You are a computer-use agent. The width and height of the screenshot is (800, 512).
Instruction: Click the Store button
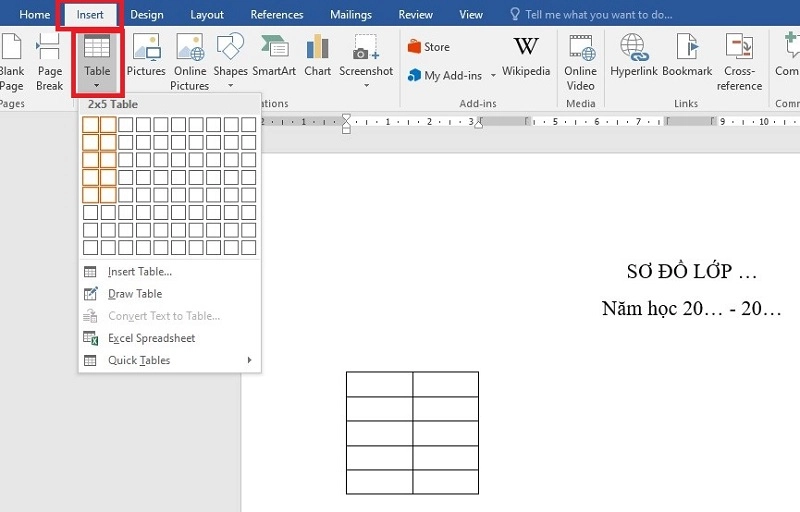(x=428, y=47)
